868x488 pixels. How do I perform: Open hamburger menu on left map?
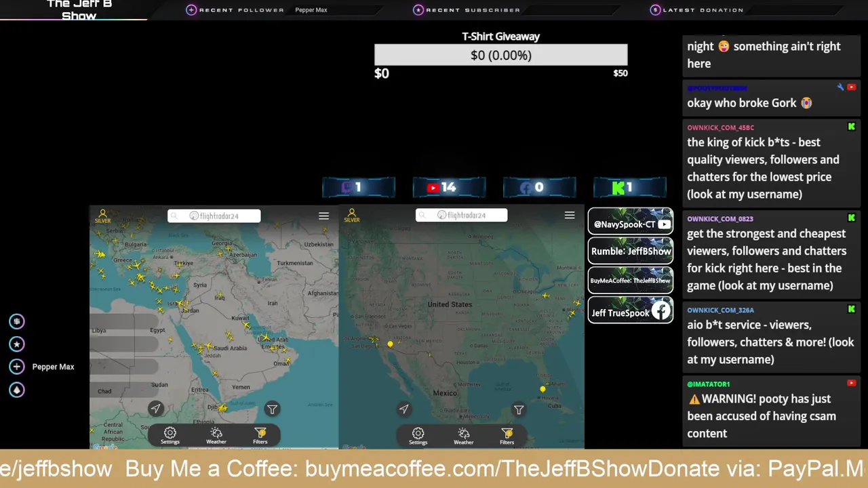(x=323, y=216)
